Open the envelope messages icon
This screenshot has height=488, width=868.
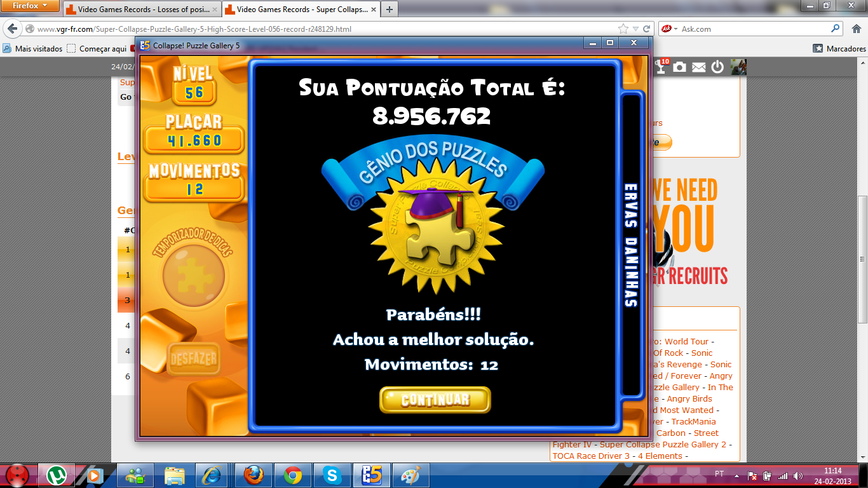click(698, 67)
